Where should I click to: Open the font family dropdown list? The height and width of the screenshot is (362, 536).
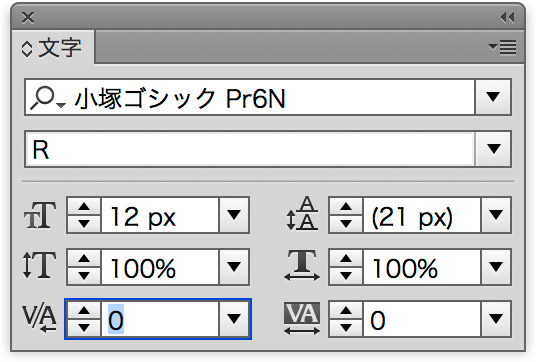pyautogui.click(x=493, y=97)
